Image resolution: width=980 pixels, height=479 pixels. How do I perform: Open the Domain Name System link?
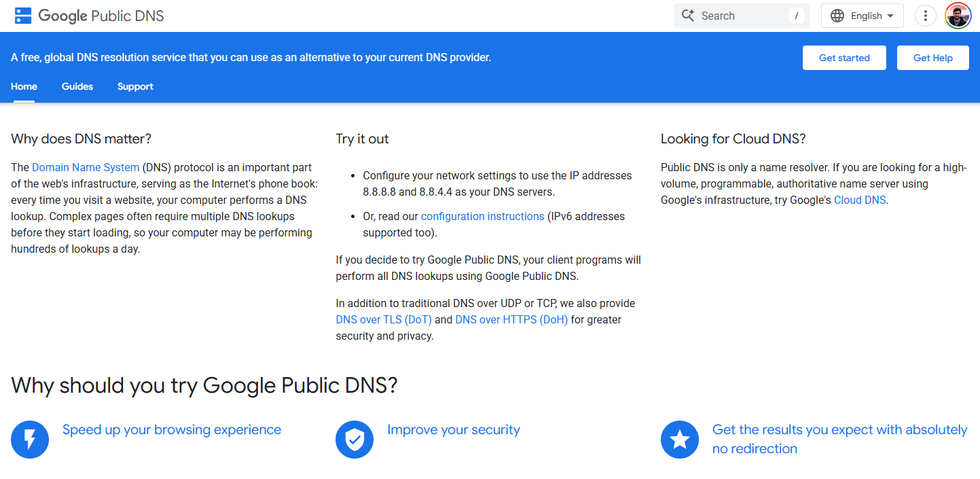coord(86,167)
